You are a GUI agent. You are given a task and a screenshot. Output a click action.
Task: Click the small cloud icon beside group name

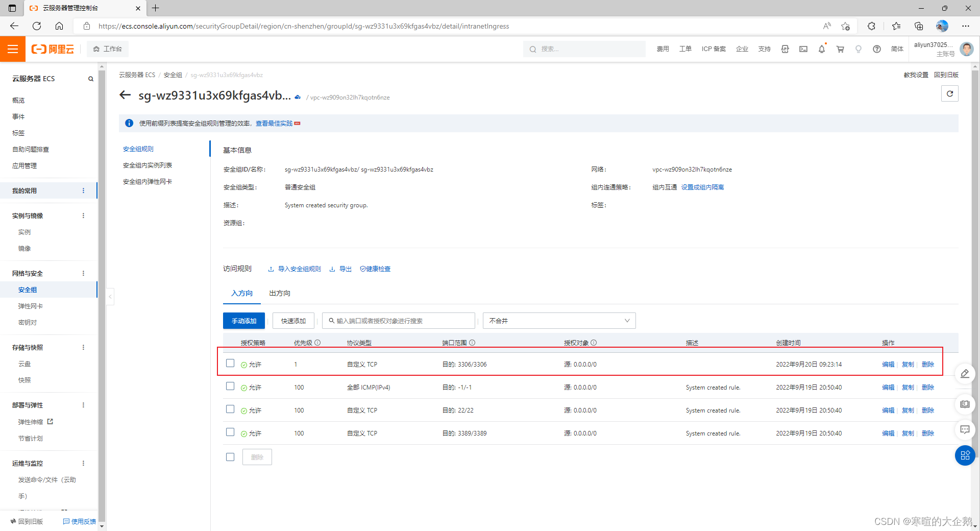pos(298,97)
